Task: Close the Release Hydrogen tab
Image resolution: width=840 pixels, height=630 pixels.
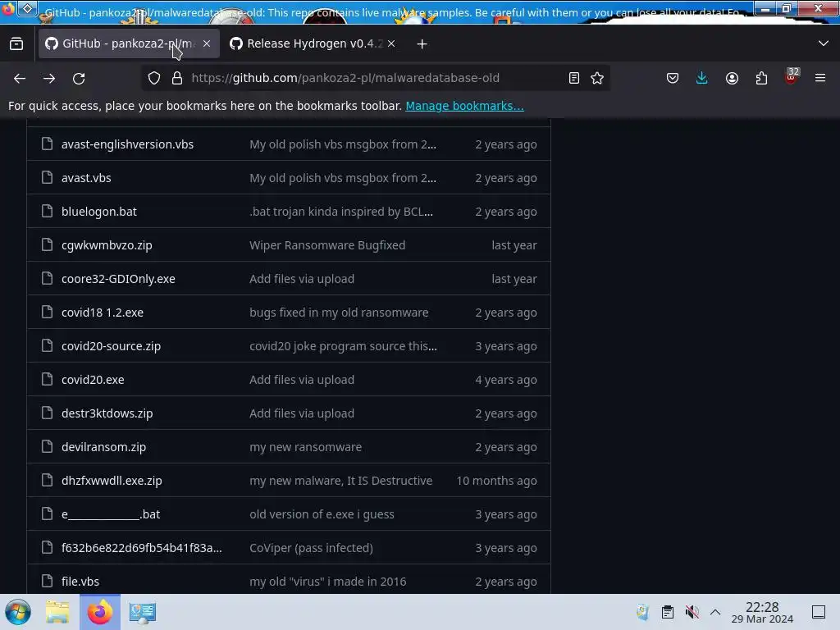Action: 391,44
